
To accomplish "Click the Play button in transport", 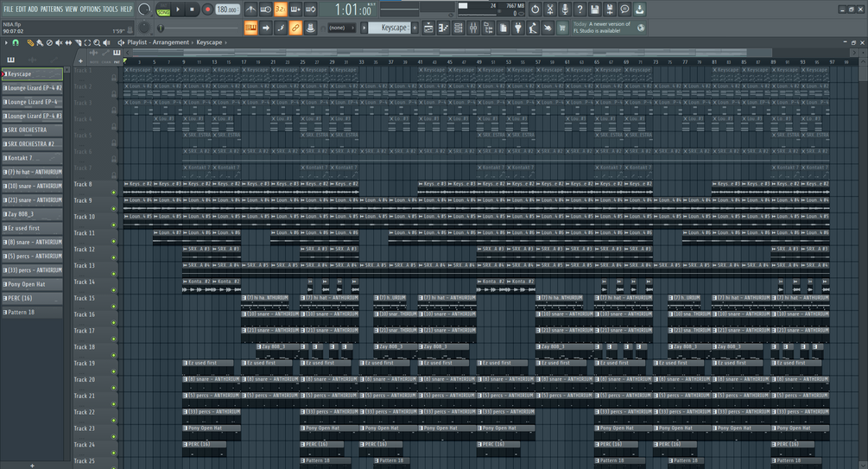I will 178,10.
